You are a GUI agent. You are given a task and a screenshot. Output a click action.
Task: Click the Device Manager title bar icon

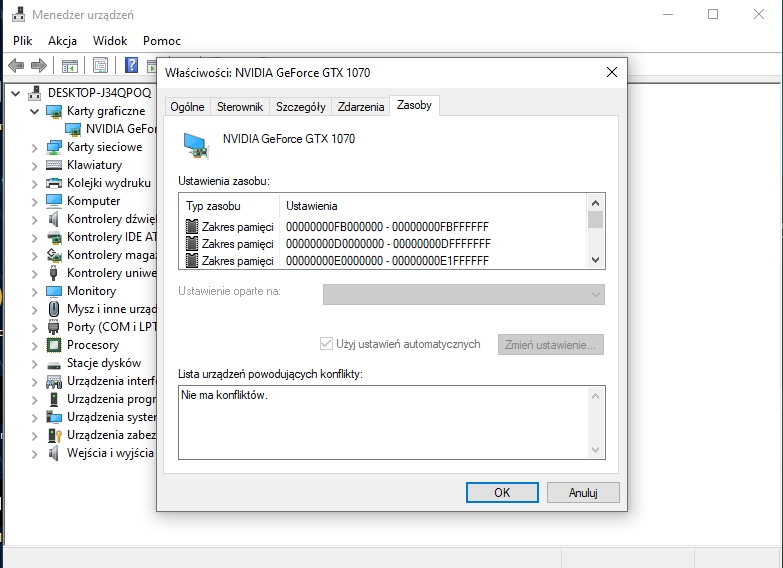tap(18, 14)
